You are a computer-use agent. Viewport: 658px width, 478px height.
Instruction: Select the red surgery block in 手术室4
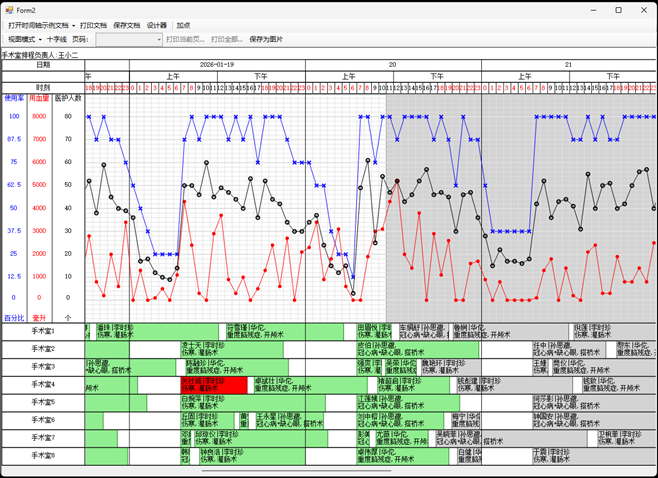pyautogui.click(x=214, y=384)
